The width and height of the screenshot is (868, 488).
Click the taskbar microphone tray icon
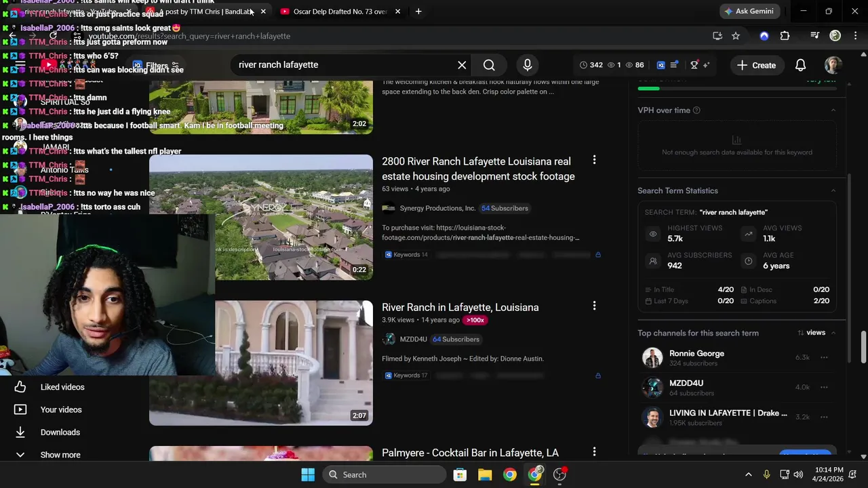click(x=766, y=474)
